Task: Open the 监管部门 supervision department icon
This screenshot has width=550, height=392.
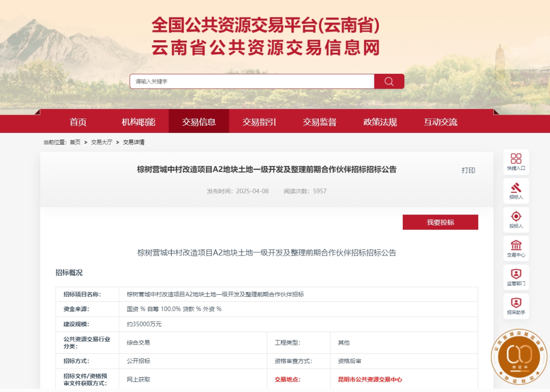Action: pyautogui.click(x=516, y=277)
